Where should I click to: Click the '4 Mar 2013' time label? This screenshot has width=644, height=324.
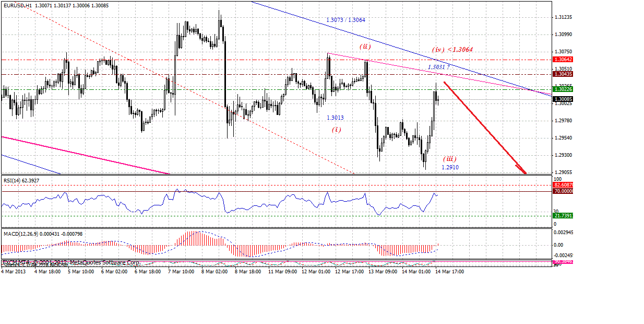tap(13, 272)
